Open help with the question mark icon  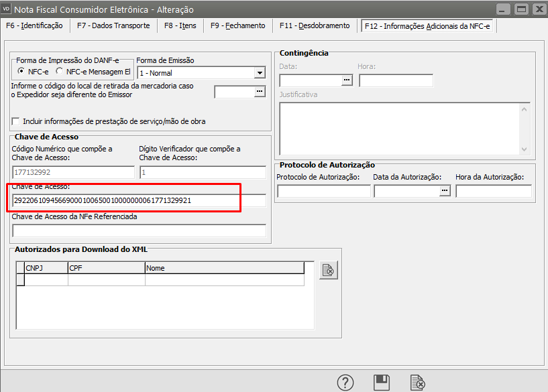pyautogui.click(x=345, y=383)
